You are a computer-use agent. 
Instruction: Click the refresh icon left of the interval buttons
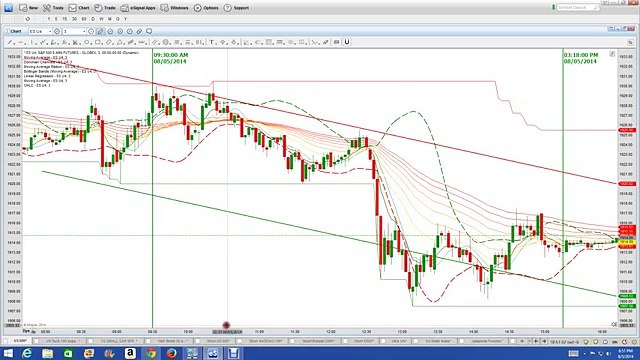(x=28, y=19)
